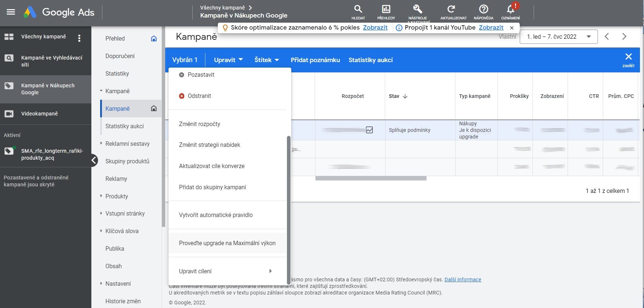
Task: Click Typ kampaně column header
Action: (x=475, y=96)
